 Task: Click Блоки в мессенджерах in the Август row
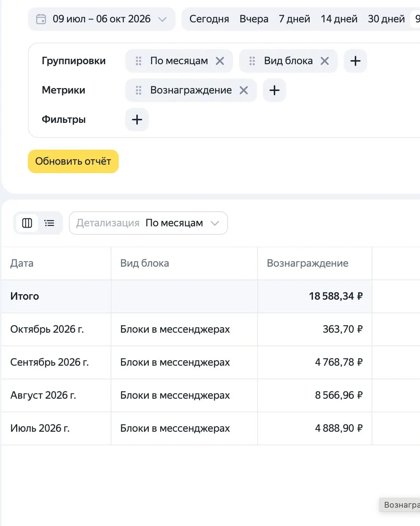point(175,395)
